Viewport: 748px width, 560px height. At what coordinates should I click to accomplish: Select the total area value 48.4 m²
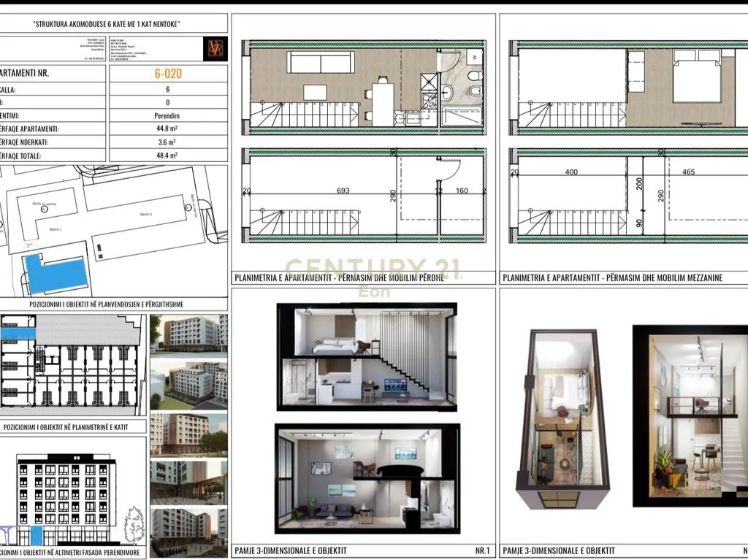click(168, 156)
